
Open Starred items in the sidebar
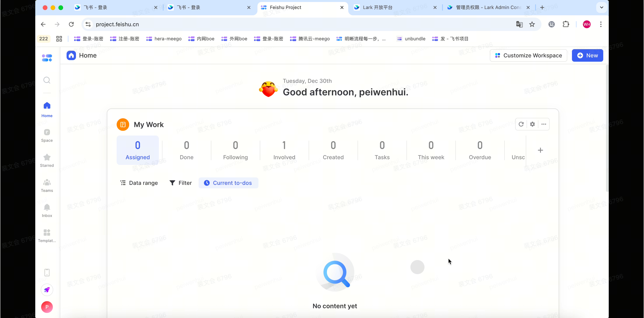pos(47,161)
